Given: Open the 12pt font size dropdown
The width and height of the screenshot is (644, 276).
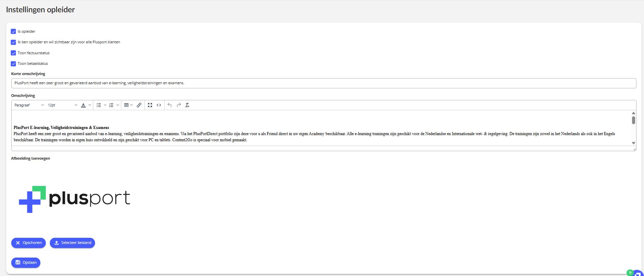Looking at the screenshot, I should tap(63, 105).
